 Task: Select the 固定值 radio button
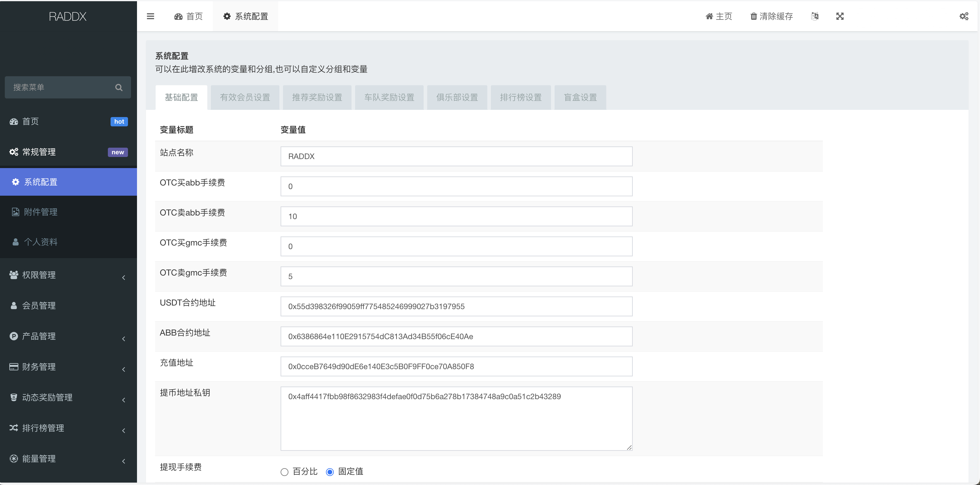click(330, 472)
